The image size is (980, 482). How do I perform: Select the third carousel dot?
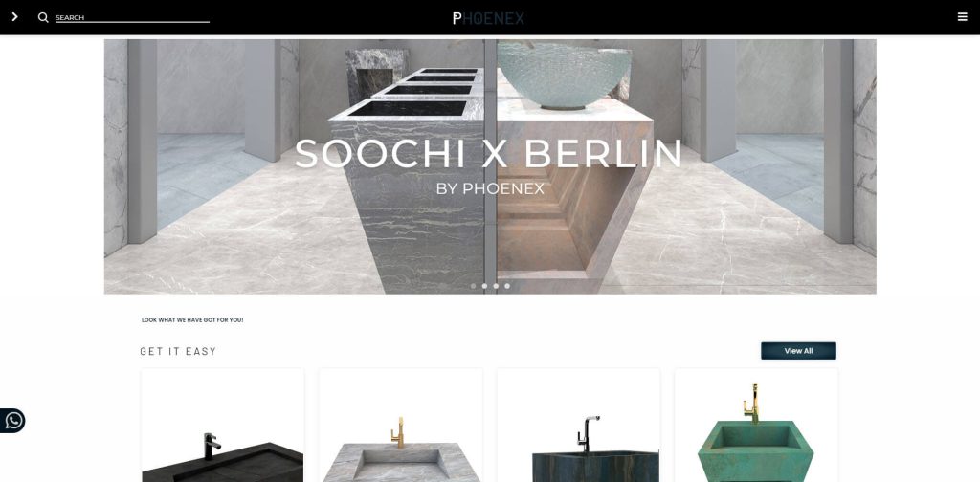[x=496, y=286]
